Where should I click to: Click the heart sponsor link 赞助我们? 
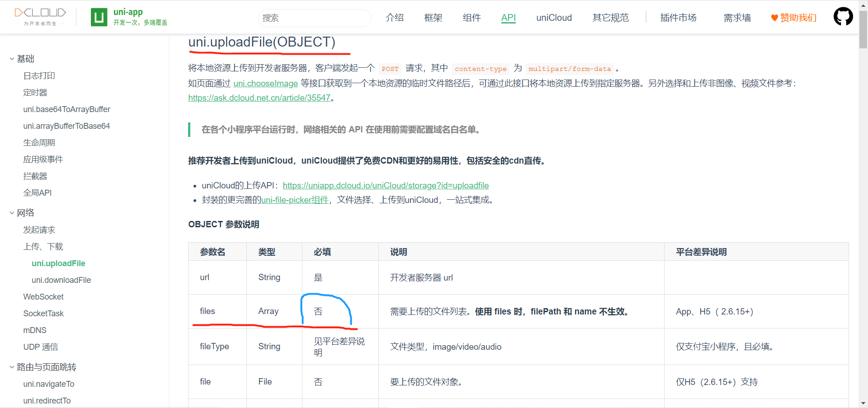click(x=794, y=18)
